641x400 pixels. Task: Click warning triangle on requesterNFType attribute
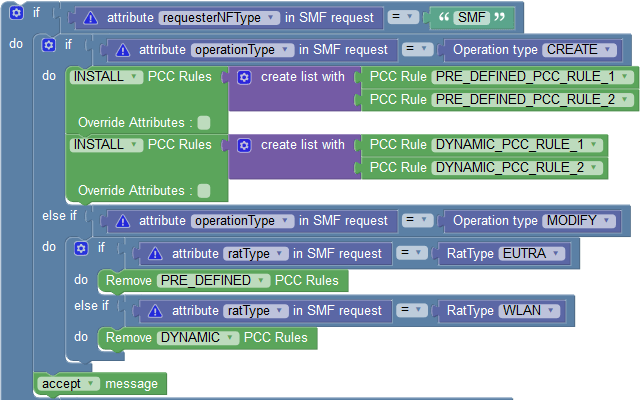click(90, 18)
